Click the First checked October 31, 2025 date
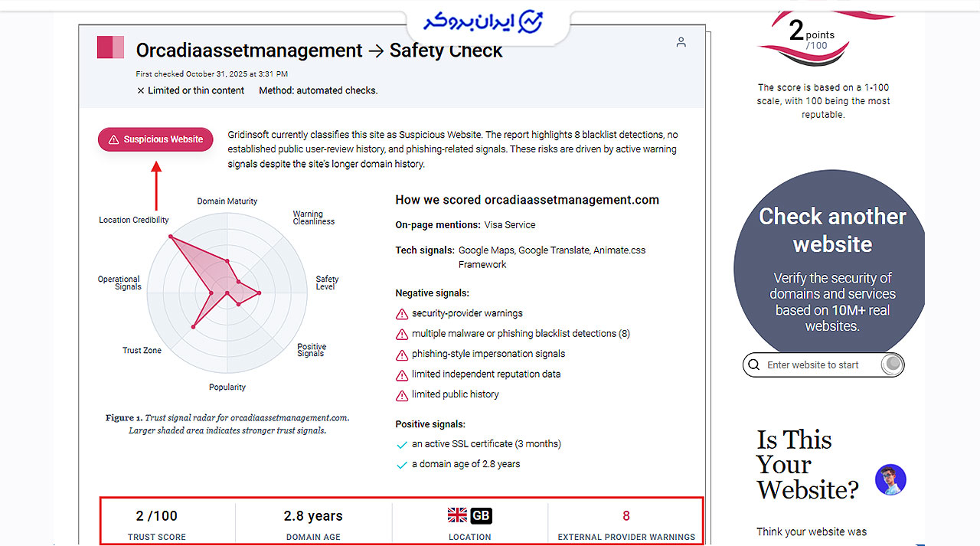This screenshot has width=980, height=546. (212, 74)
